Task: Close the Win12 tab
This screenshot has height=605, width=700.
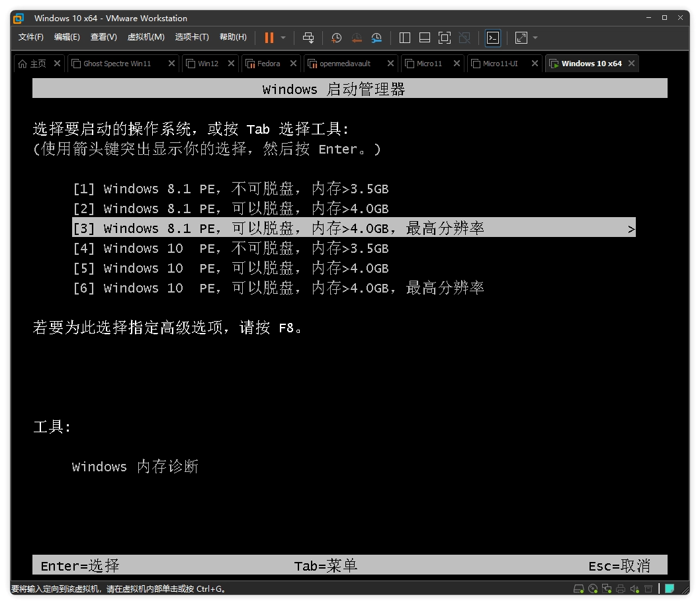Action: coord(231,64)
